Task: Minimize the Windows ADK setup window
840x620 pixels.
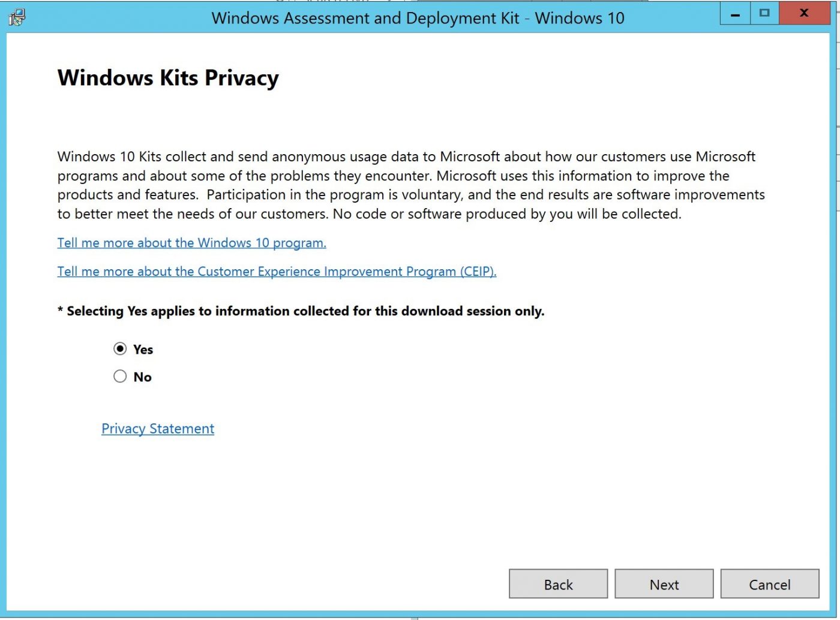Action: coord(734,13)
